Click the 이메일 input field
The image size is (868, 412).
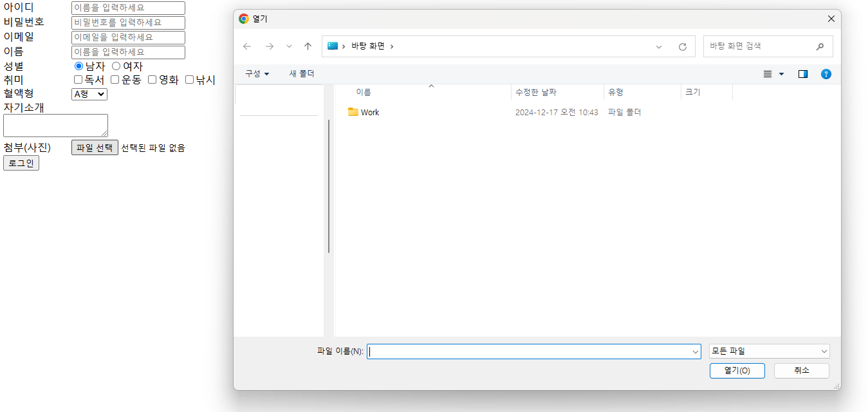coord(128,37)
